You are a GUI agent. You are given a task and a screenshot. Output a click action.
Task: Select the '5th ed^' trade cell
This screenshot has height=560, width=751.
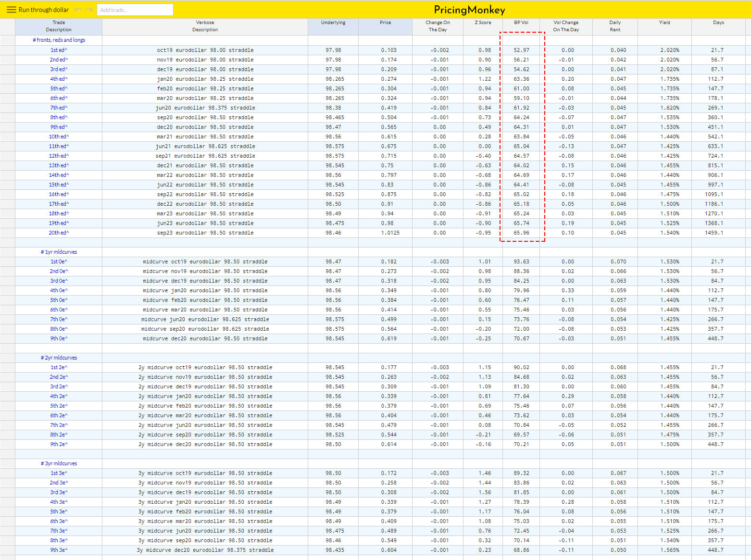(x=59, y=88)
